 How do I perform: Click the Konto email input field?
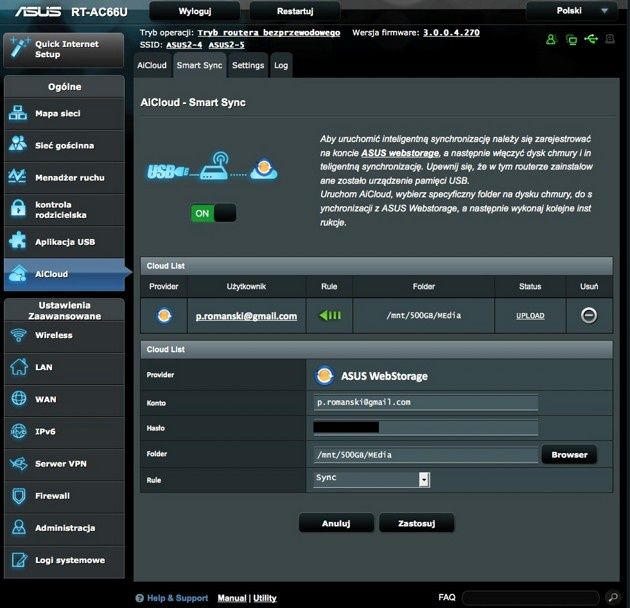425,402
